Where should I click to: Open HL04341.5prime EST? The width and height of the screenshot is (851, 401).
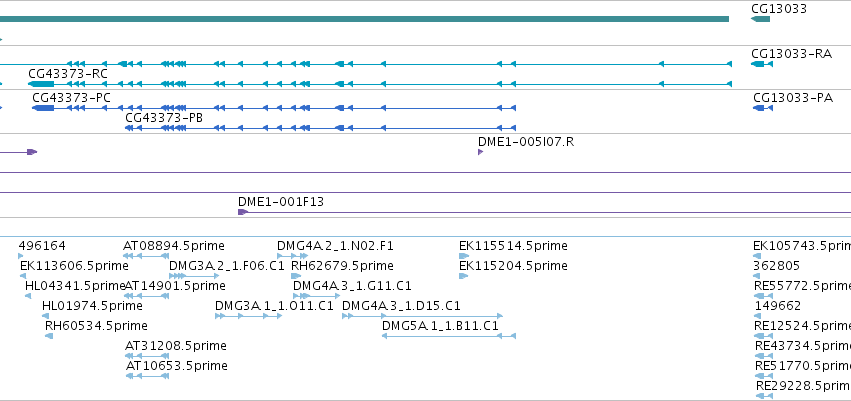75,286
